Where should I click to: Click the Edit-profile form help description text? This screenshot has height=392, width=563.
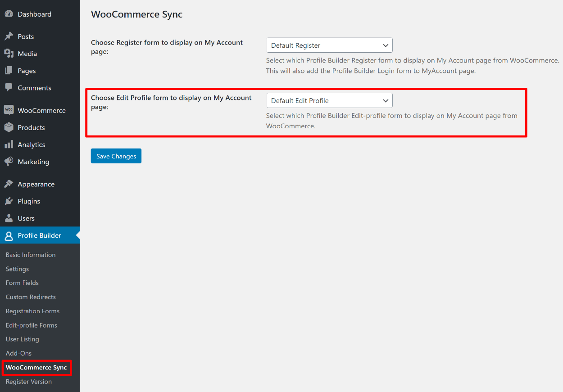pyautogui.click(x=392, y=121)
